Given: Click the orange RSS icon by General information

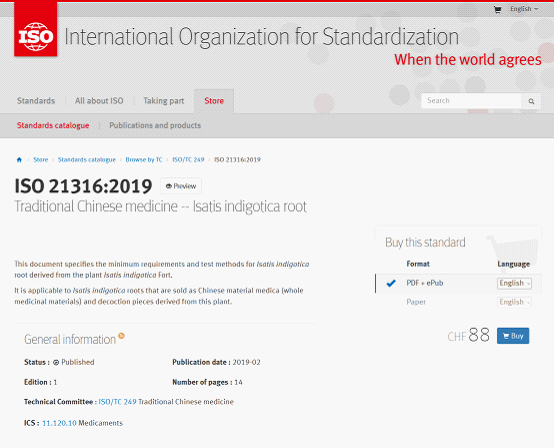Looking at the screenshot, I should coord(122,336).
